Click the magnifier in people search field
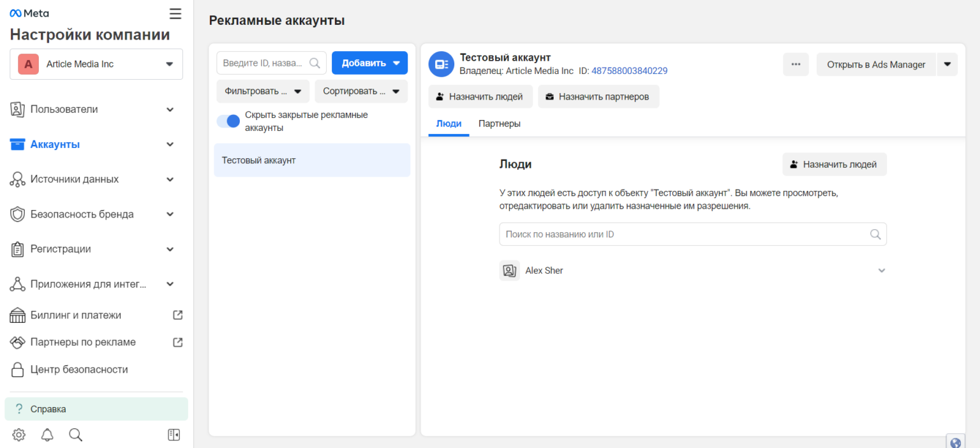The height and width of the screenshot is (448, 980). pyautogui.click(x=875, y=234)
